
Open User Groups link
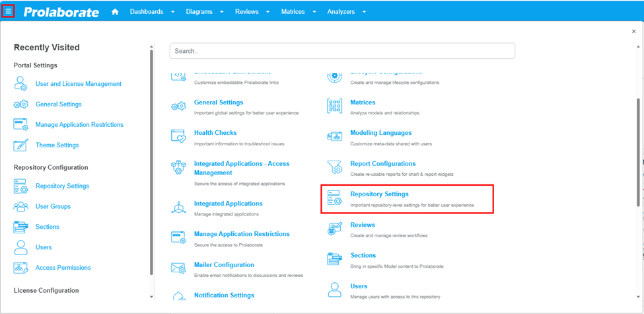pos(53,206)
